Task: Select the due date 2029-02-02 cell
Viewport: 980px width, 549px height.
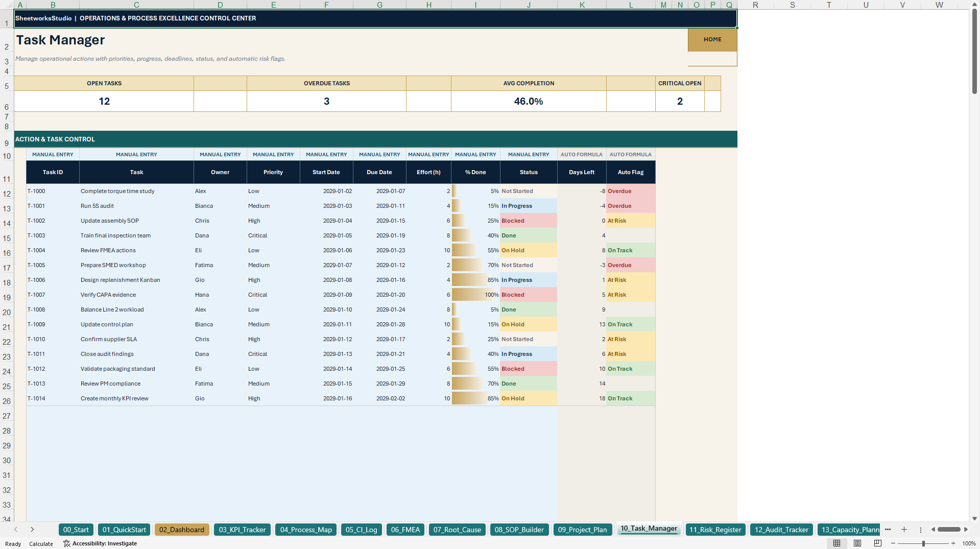Action: (379, 399)
